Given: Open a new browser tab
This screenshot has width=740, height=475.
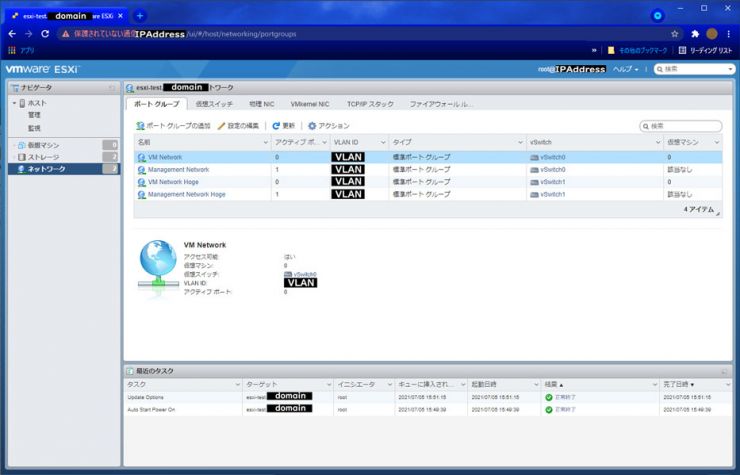Looking at the screenshot, I should click(x=140, y=16).
